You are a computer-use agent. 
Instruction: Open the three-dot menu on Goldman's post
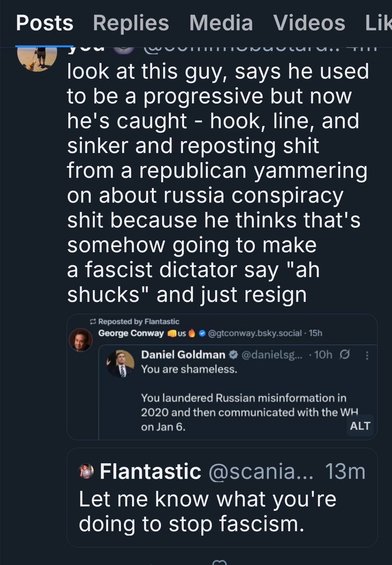point(367,355)
